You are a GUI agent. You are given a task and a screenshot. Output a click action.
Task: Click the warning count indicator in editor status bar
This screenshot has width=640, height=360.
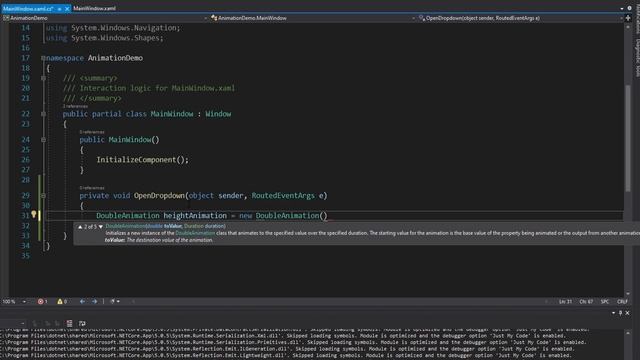[62, 302]
